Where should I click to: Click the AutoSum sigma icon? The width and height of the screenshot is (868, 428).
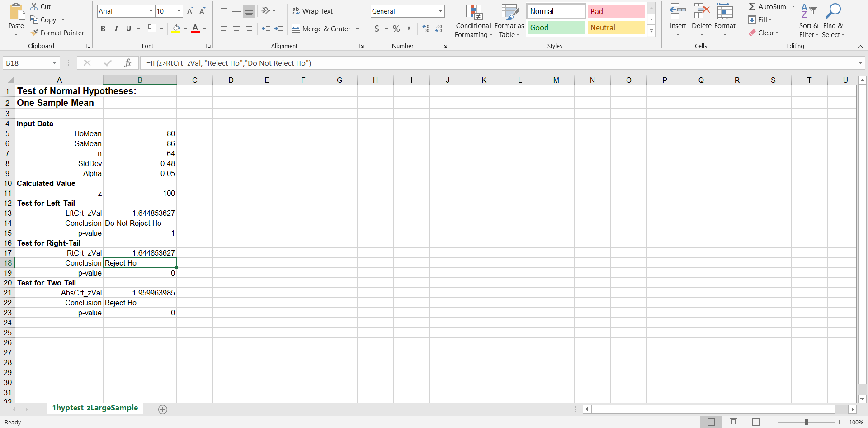coord(752,6)
